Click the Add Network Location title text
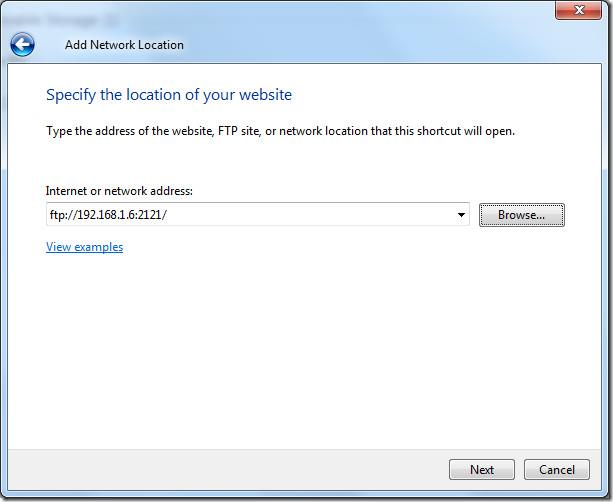Image resolution: width=613 pixels, height=502 pixels. click(124, 44)
